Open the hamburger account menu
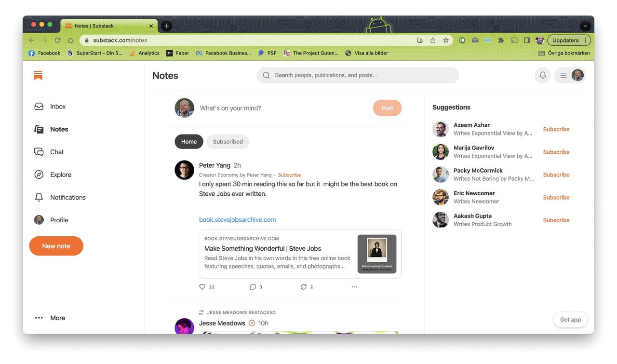This screenshot has height=364, width=617. point(563,75)
